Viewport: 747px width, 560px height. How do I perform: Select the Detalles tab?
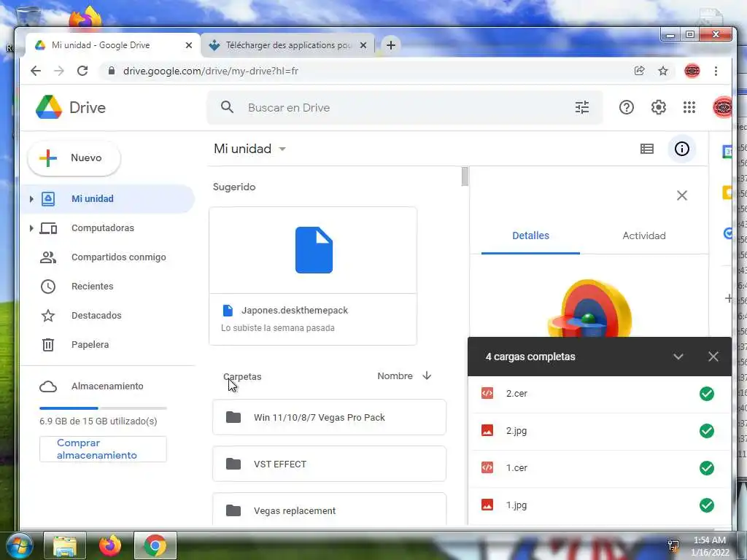tap(530, 236)
